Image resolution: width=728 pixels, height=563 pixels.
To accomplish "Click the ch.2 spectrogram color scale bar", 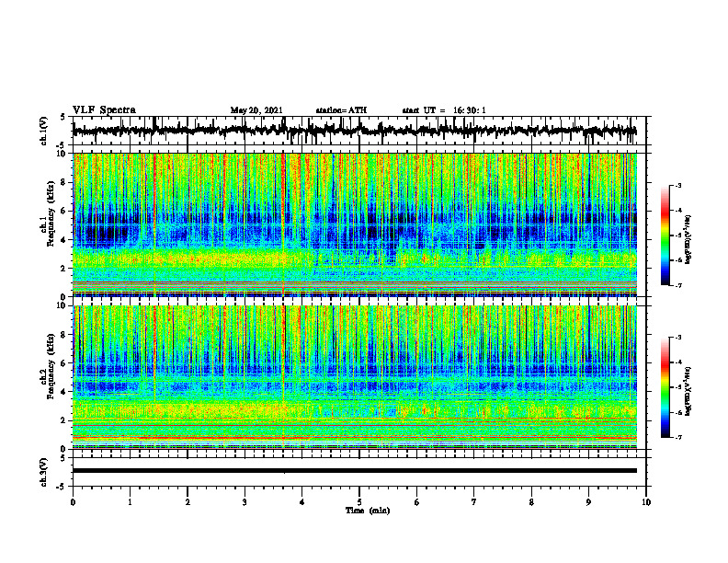I will [x=665, y=387].
